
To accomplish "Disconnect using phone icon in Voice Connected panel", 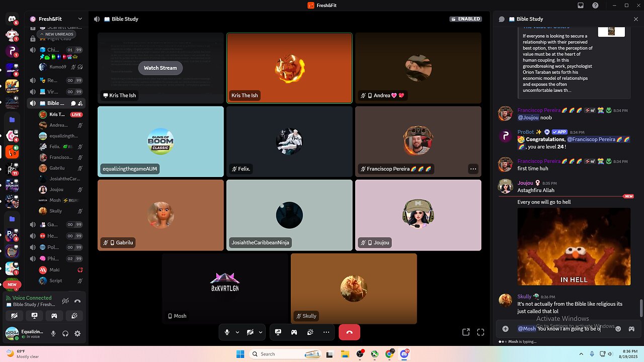I will [x=77, y=301].
